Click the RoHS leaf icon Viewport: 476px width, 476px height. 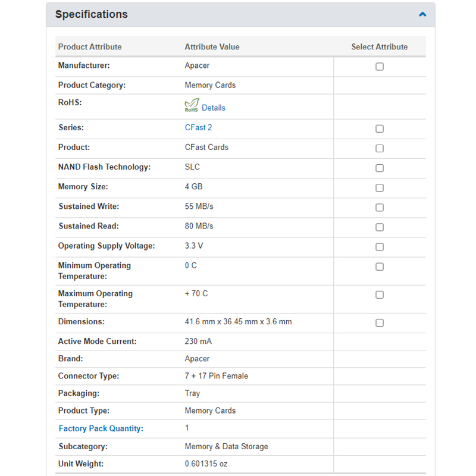[191, 107]
